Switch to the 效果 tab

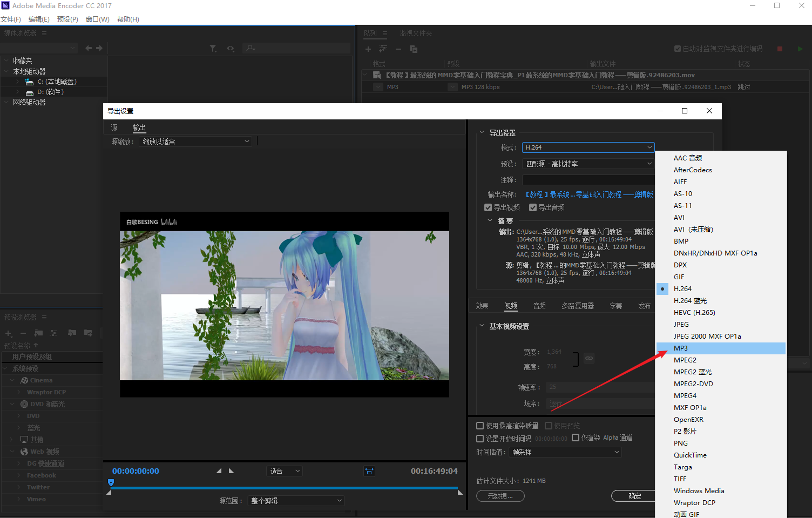coord(482,306)
